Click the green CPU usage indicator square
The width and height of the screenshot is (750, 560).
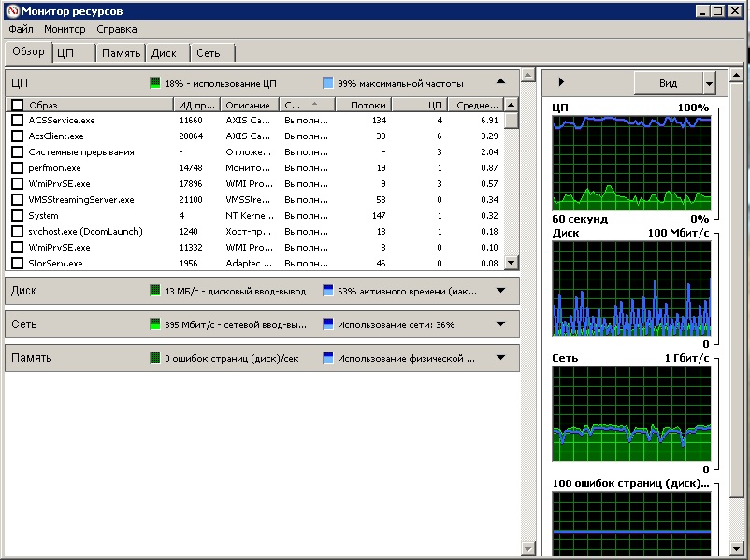155,82
